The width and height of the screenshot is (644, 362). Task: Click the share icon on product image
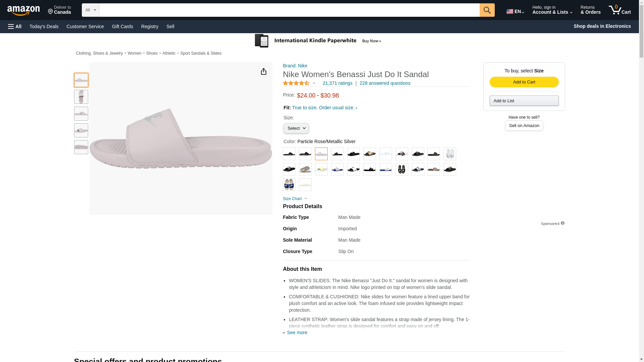[x=264, y=71]
